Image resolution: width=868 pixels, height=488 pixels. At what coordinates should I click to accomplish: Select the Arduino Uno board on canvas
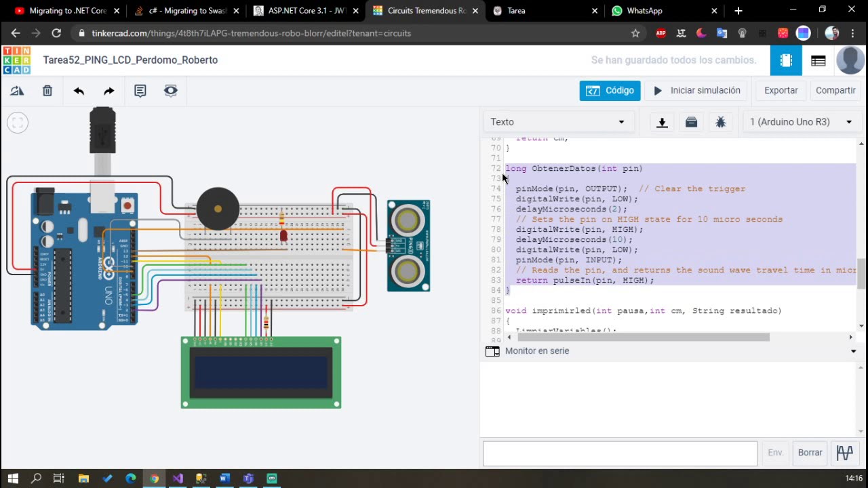pos(83,261)
